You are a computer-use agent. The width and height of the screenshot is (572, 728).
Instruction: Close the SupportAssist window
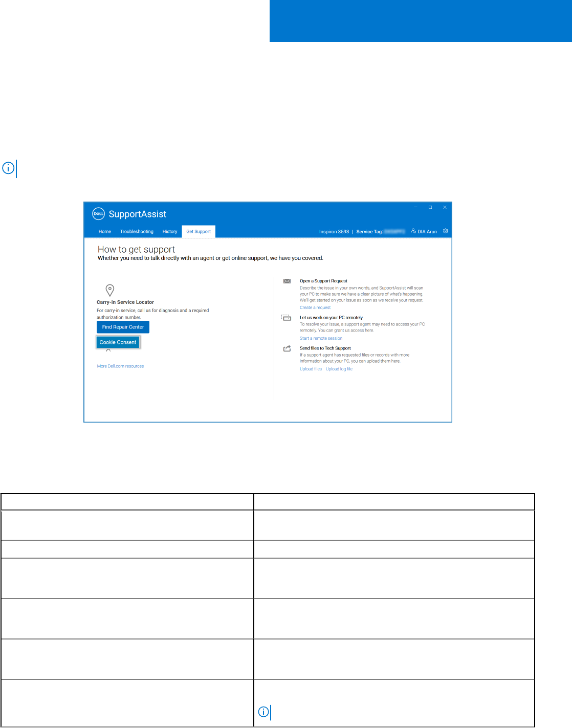(x=445, y=207)
